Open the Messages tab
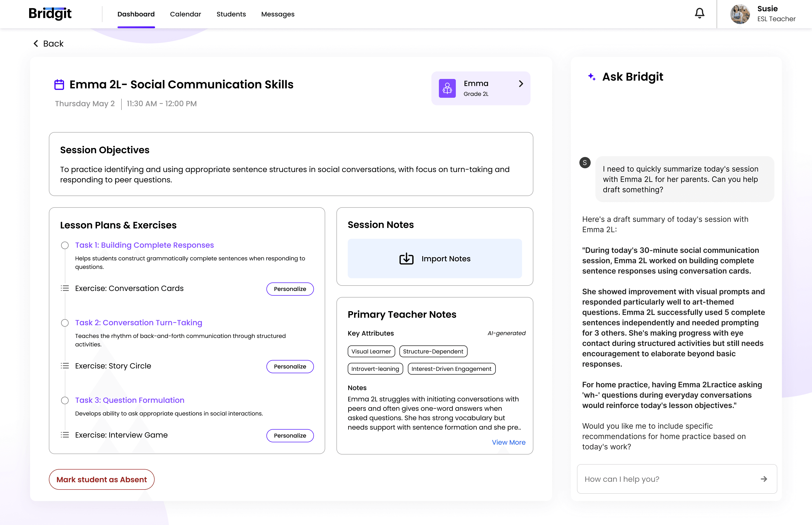The width and height of the screenshot is (812, 525). point(278,14)
